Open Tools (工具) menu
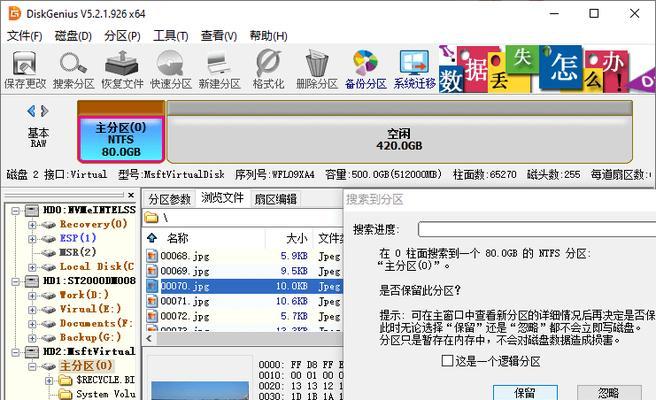Viewport: 656px width, 400px height. coord(171,36)
